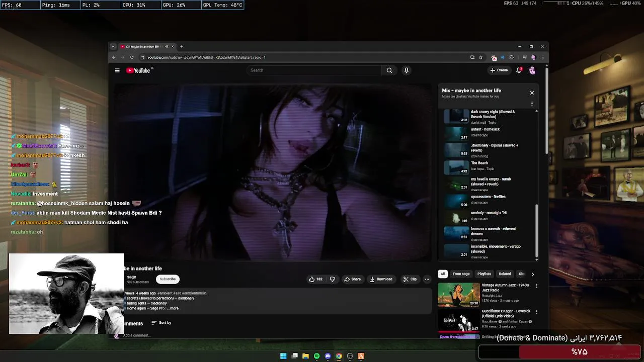644x362 pixels.
Task: Go to the YouTube home logo
Action: [138, 70]
